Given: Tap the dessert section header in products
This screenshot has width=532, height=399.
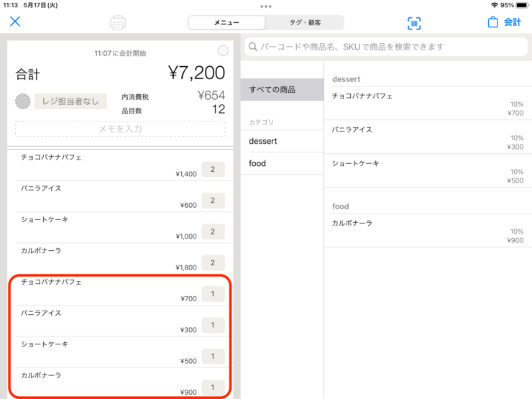Looking at the screenshot, I should point(346,79).
